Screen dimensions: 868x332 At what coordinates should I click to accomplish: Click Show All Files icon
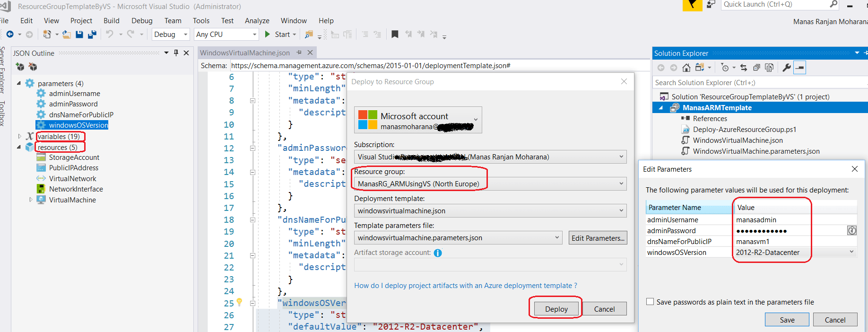click(769, 68)
